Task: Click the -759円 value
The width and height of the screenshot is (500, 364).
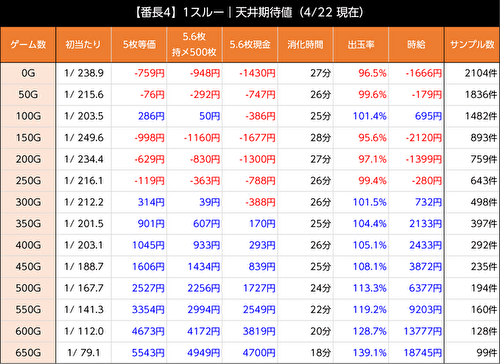Action: click(149, 73)
